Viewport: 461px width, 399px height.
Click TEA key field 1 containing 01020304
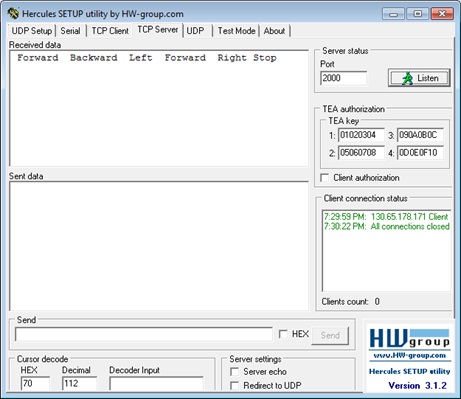point(361,135)
